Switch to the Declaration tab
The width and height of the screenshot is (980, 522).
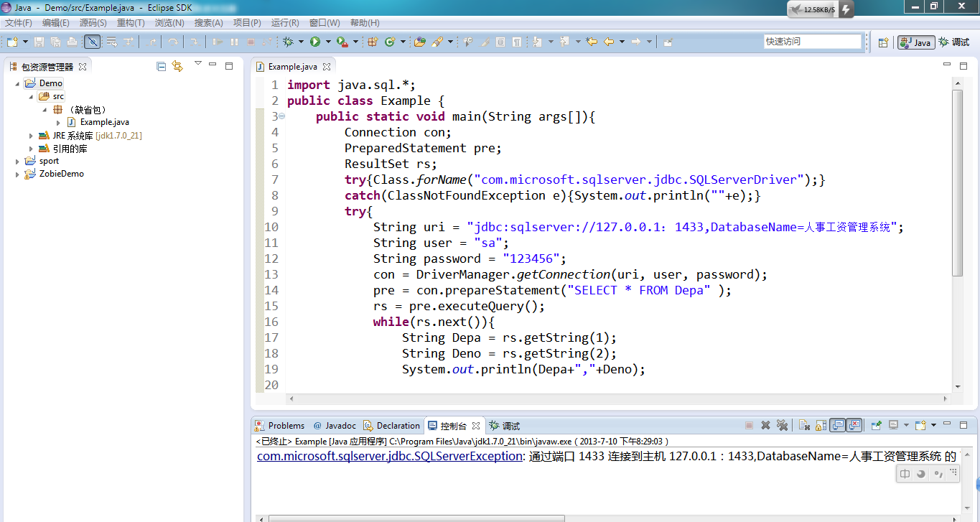pos(391,426)
